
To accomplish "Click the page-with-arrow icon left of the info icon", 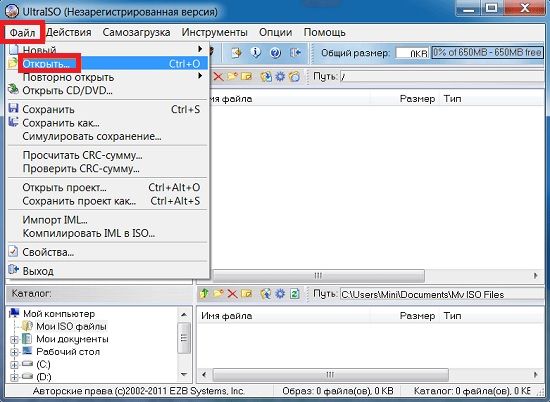I will pos(237,53).
